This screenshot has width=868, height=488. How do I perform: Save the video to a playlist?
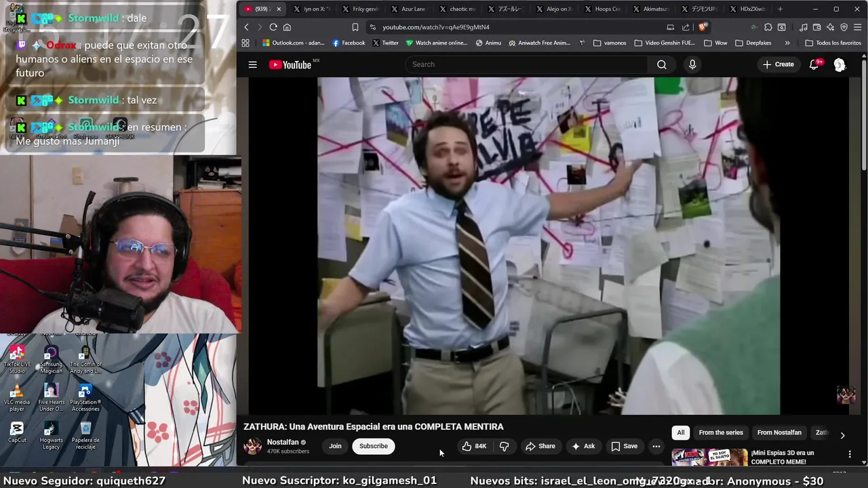click(624, 446)
